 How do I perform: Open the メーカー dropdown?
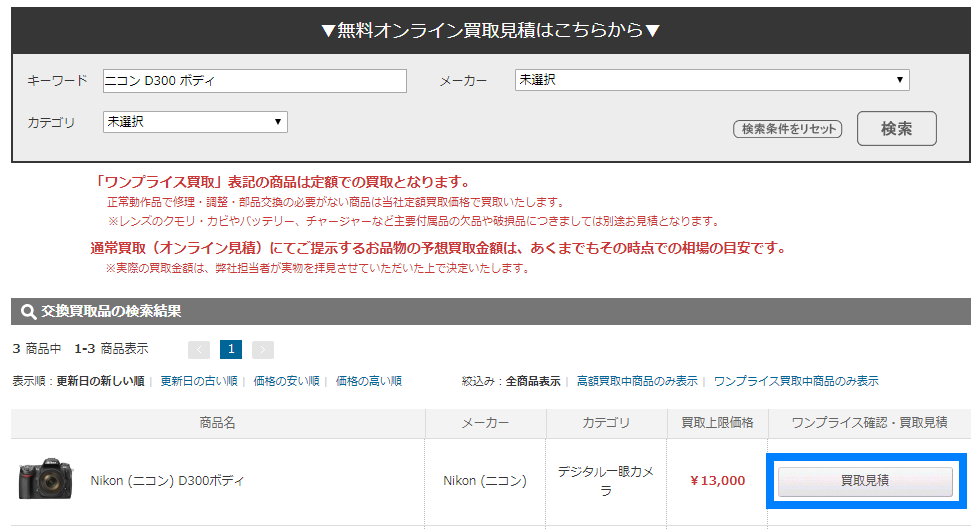[x=712, y=80]
